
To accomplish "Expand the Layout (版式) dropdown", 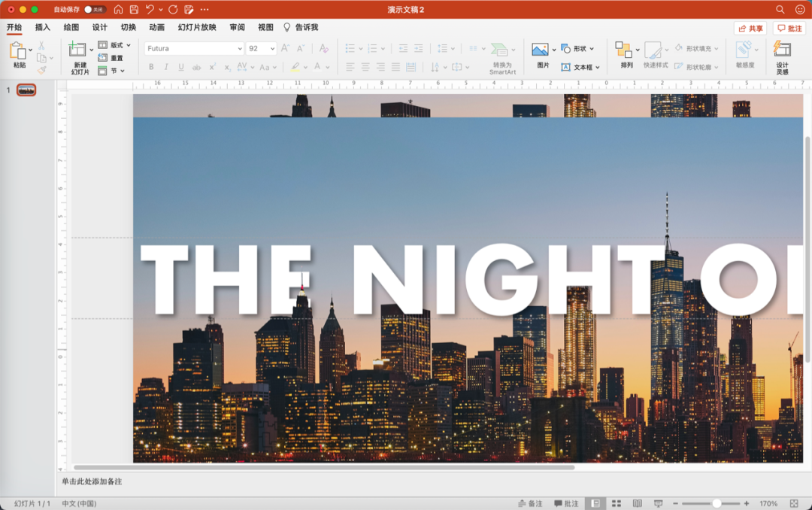I will point(129,45).
